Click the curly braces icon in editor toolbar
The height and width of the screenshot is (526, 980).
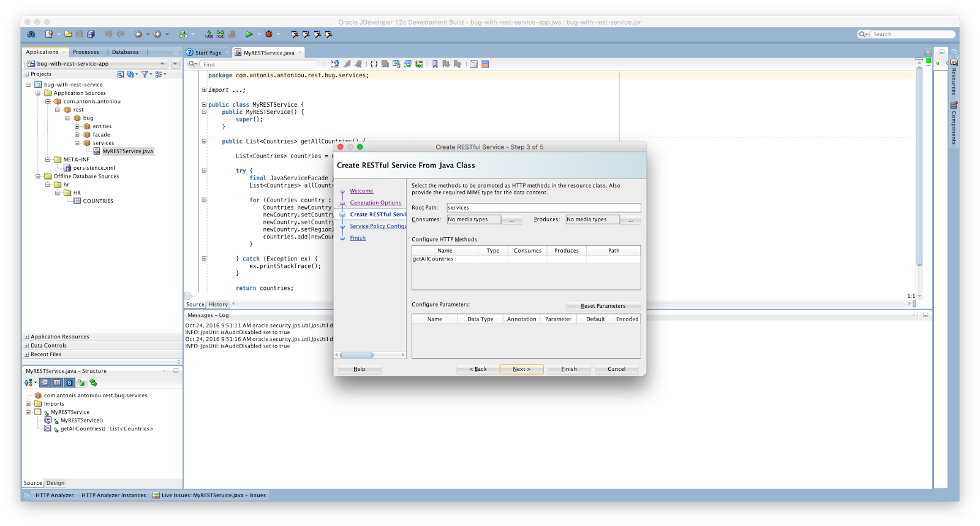(374, 64)
